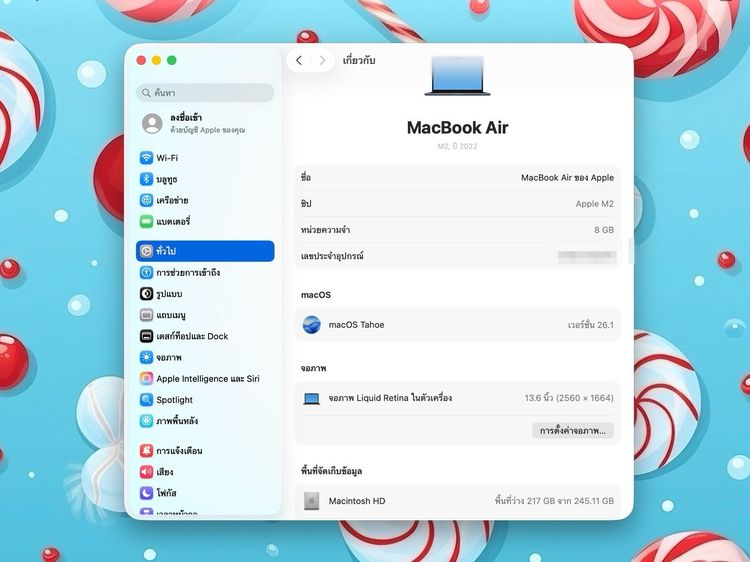Open Apple Intelligence and Siri icon
Viewport: 750px width, 562px height.
146,378
